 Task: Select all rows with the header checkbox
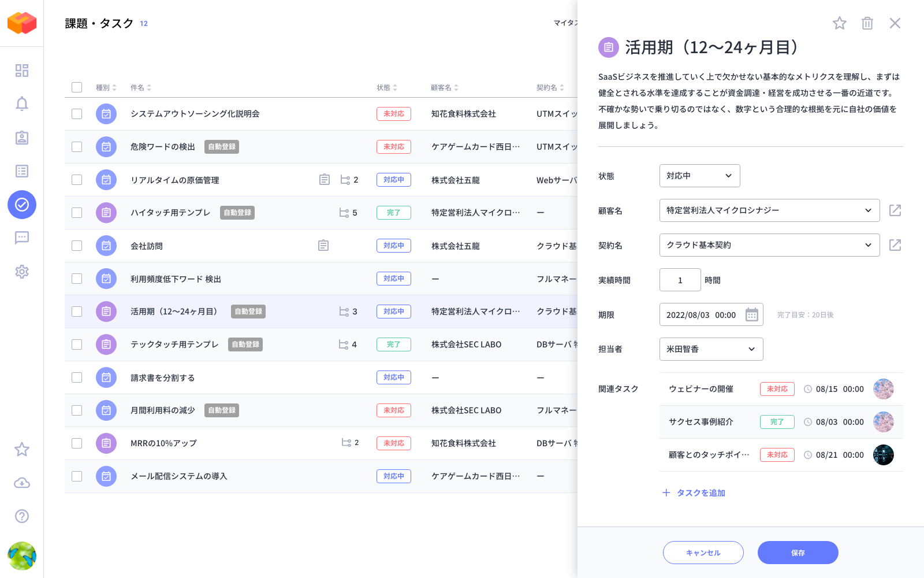[77, 87]
